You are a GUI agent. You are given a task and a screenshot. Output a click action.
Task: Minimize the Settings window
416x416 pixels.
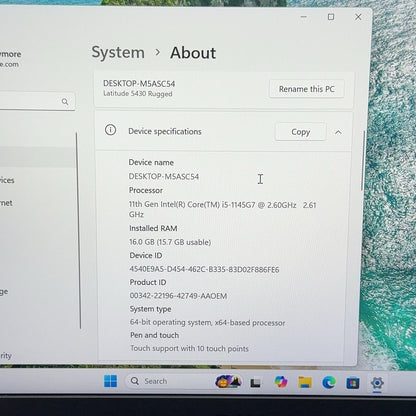(x=304, y=17)
